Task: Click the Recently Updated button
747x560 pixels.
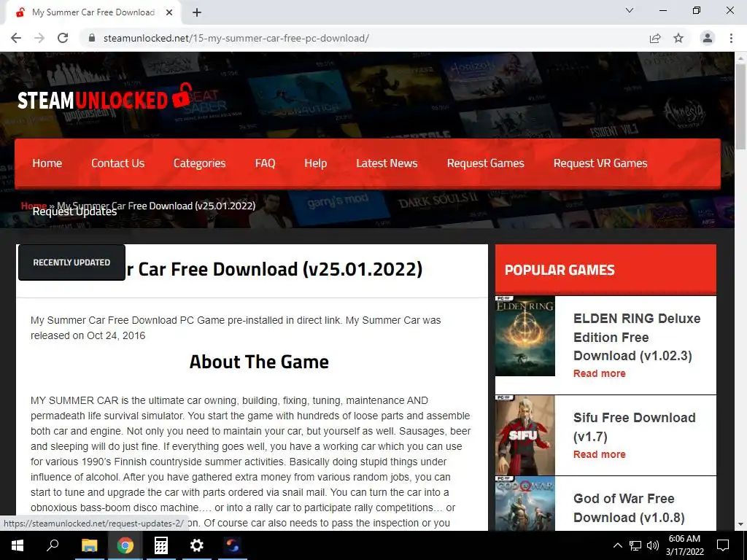Action: [71, 262]
